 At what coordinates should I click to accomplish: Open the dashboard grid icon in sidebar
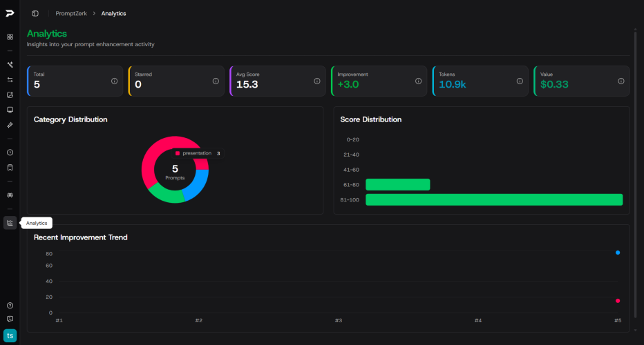[x=10, y=37]
